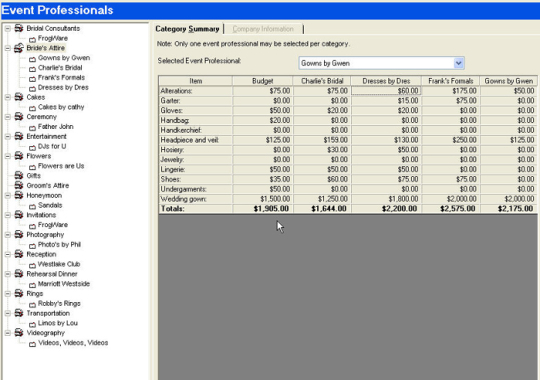This screenshot has height=380, width=540.
Task: Collapse the Videography tree node
Action: (8, 333)
